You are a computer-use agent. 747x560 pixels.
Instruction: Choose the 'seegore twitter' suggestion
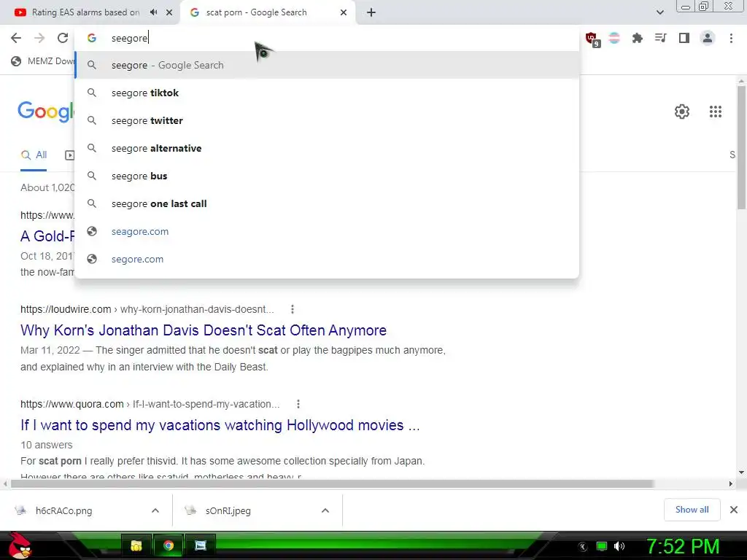pyautogui.click(x=328, y=120)
